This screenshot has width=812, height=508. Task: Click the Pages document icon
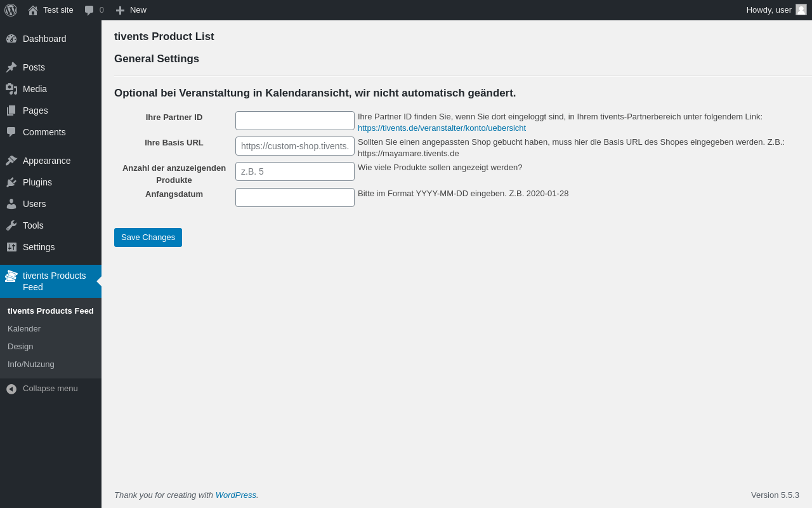(11, 110)
